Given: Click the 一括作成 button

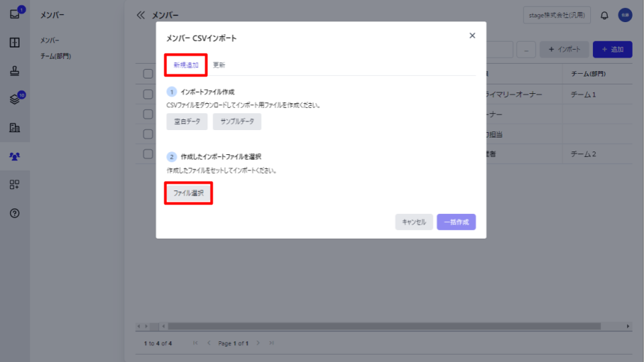Looking at the screenshot, I should (x=456, y=222).
